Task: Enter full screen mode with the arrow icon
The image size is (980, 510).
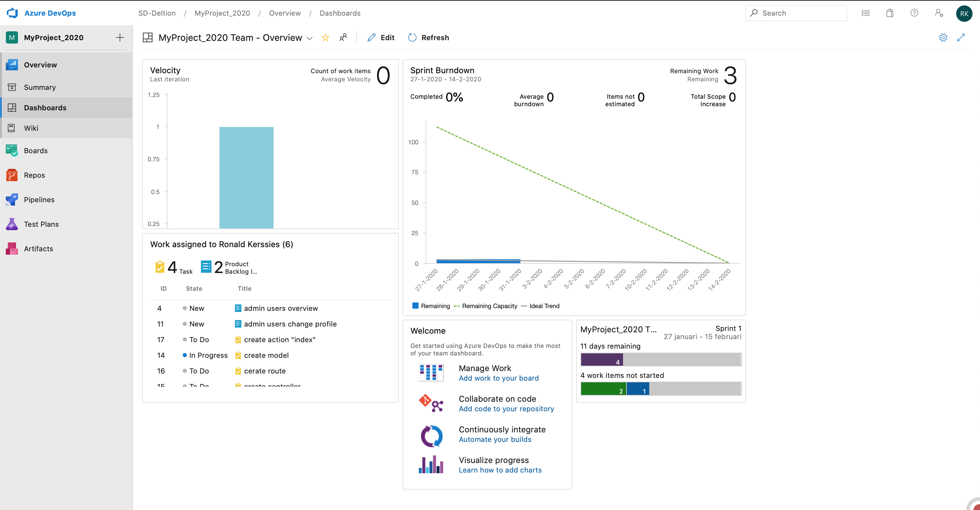Action: point(961,37)
